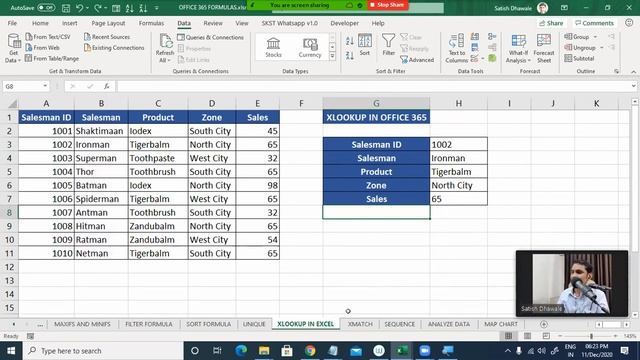The image size is (640, 360).
Task: Apply the Currency data type
Action: pos(310,47)
